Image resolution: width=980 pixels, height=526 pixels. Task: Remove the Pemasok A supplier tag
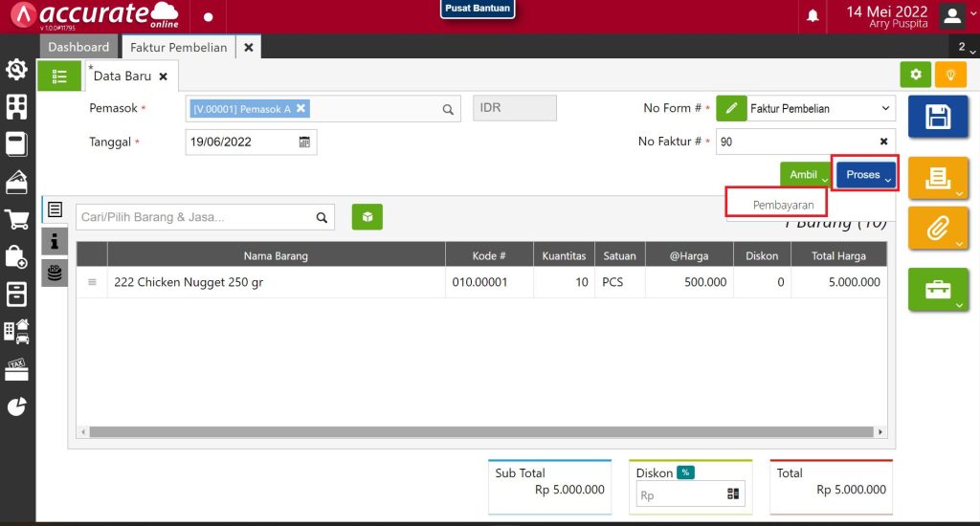301,109
